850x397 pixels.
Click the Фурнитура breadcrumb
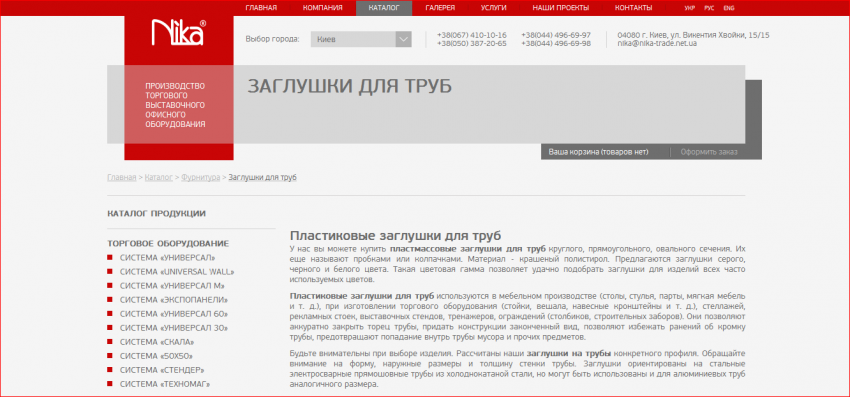(201, 177)
